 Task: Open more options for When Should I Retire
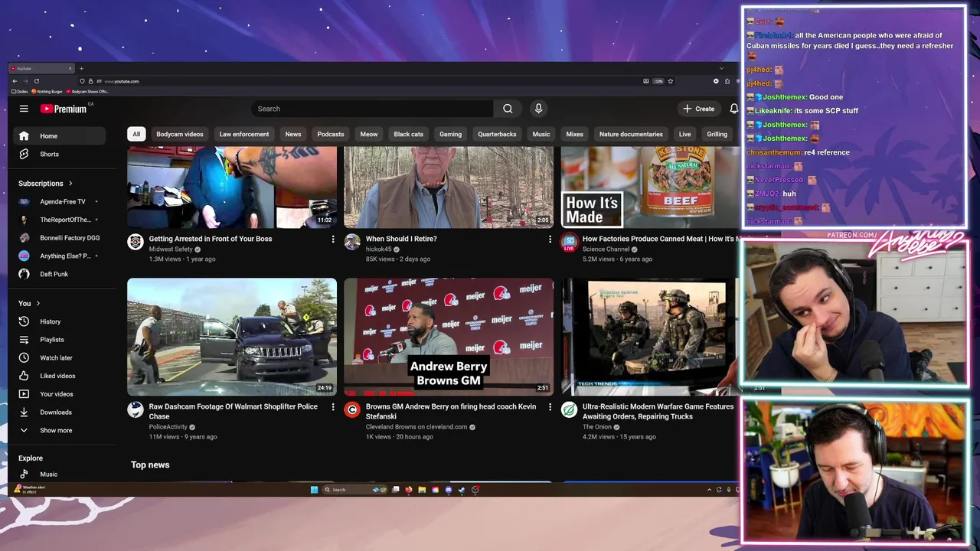click(x=549, y=240)
